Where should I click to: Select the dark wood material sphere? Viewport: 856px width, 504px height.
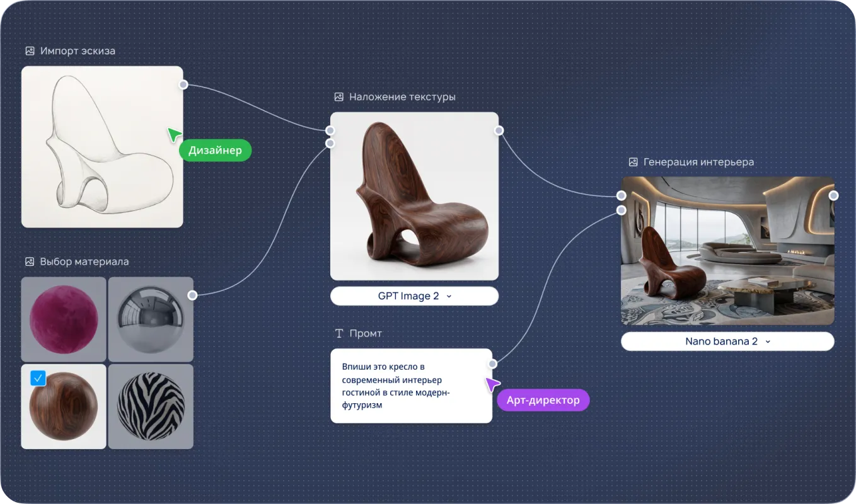pos(64,406)
